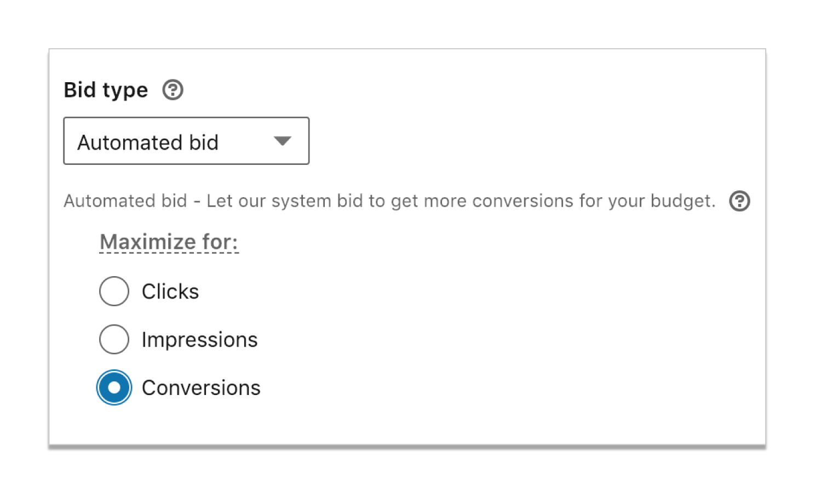Open the Automated bid dropdown
Image resolution: width=815 pixels, height=504 pixels.
click(186, 141)
